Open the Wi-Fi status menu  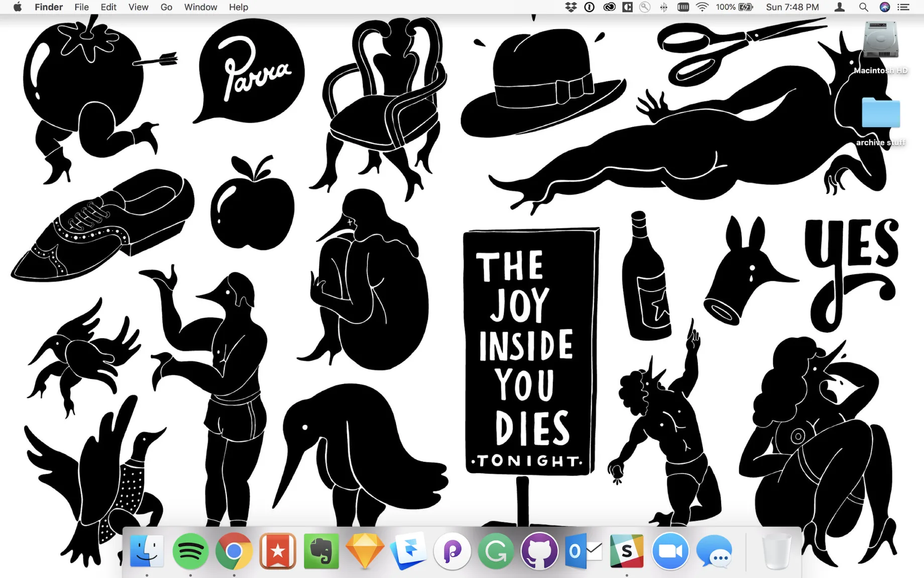pyautogui.click(x=702, y=7)
